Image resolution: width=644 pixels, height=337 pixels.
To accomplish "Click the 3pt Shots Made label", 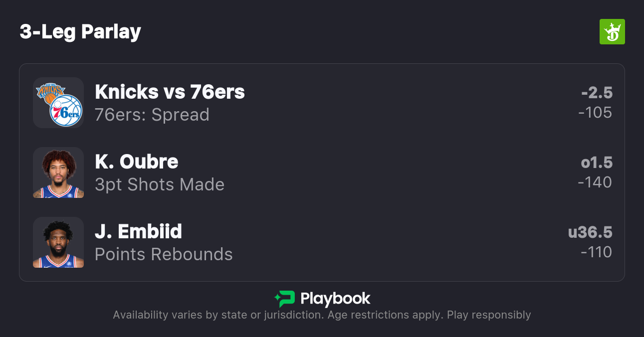I will click(x=160, y=184).
